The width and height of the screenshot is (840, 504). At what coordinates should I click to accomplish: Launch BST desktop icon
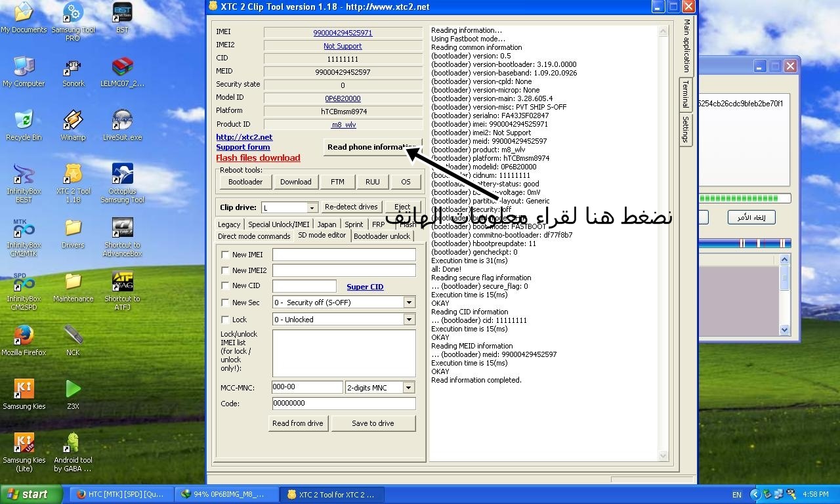pyautogui.click(x=123, y=18)
